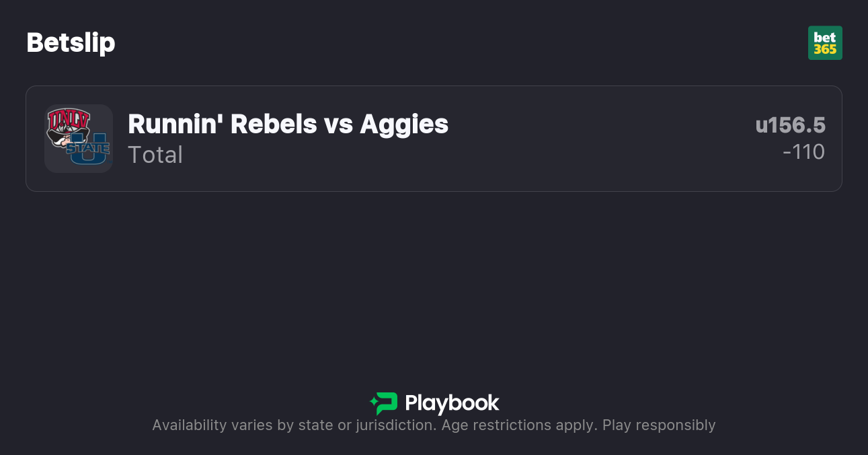Click the "vs" text in matchup title
Image resolution: width=868 pixels, height=455 pixels.
pyautogui.click(x=338, y=124)
